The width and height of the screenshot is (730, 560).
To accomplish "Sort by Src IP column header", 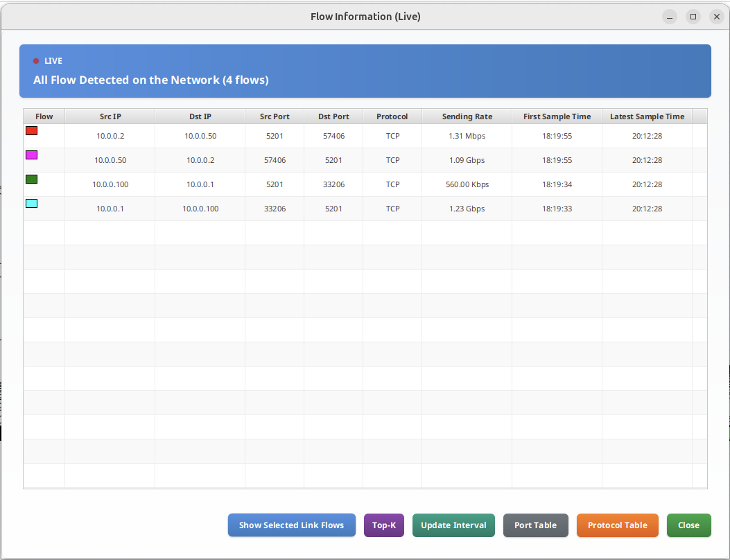I will click(110, 116).
